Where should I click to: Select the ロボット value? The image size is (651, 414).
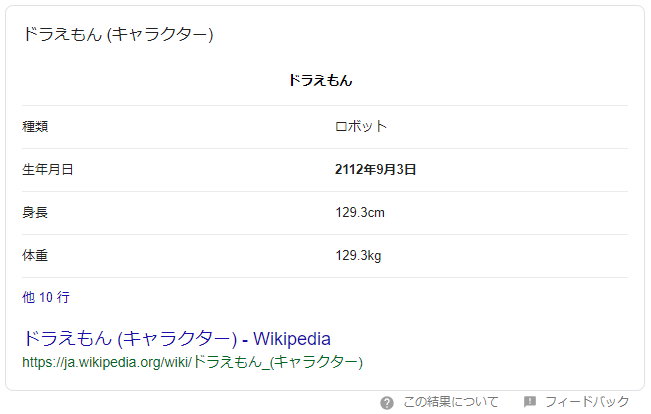tap(360, 127)
